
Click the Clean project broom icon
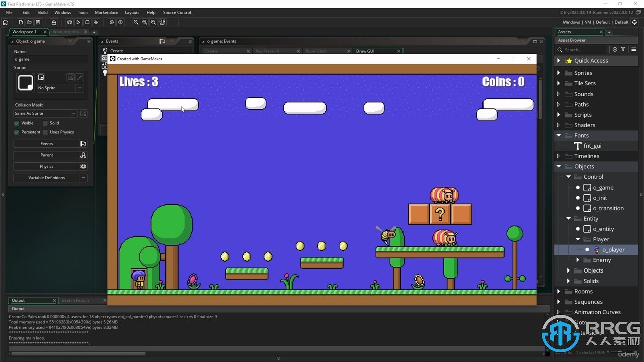[96, 22]
